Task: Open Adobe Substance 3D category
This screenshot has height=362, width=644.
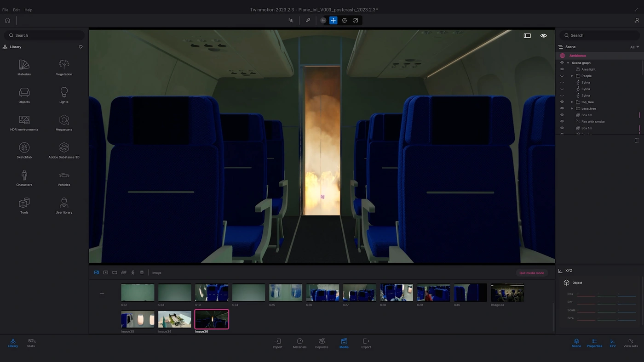Action: (x=64, y=150)
